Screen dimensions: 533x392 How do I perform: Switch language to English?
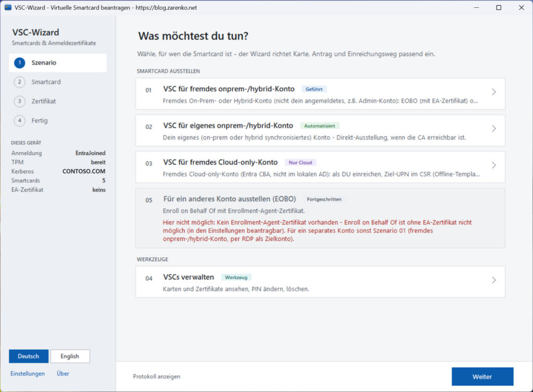tap(70, 356)
